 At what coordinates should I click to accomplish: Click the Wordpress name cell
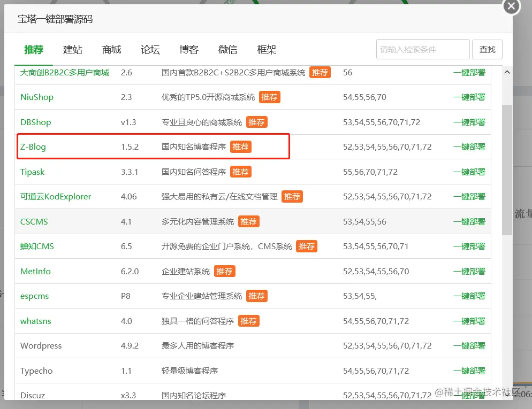click(41, 345)
